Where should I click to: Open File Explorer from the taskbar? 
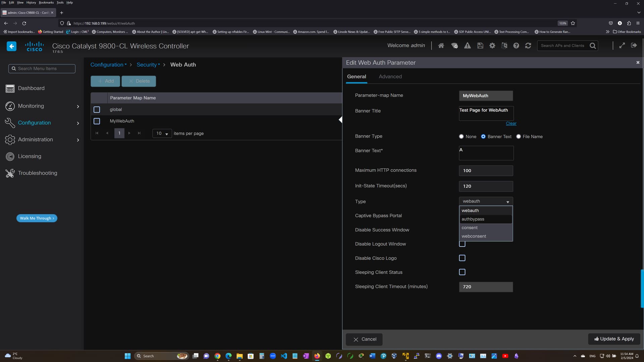(239, 356)
